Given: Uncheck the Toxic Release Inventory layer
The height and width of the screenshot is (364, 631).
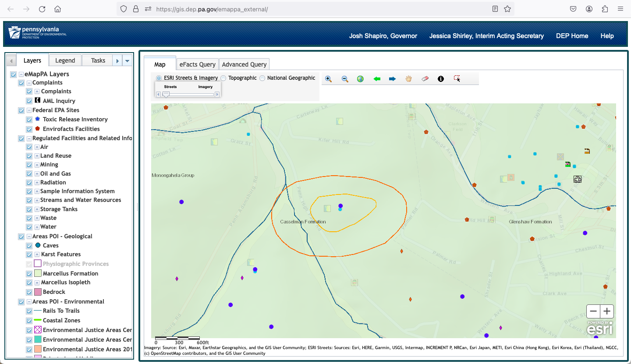Looking at the screenshot, I should [x=29, y=120].
